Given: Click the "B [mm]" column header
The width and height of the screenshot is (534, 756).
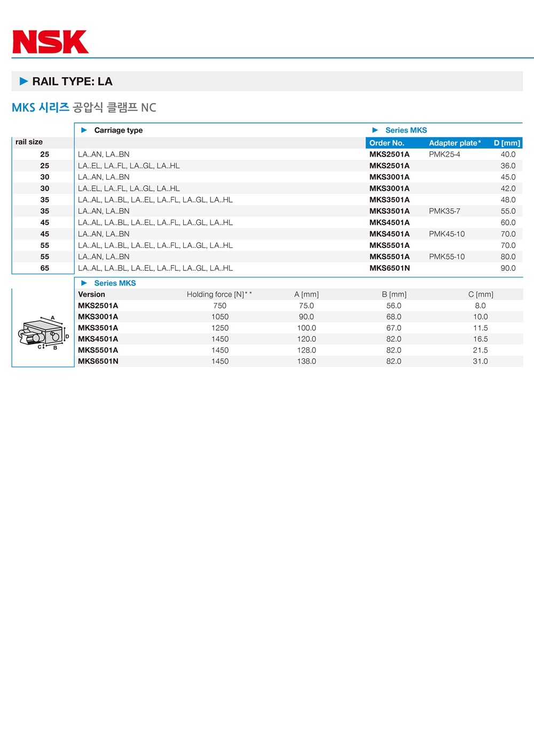Looking at the screenshot, I should (394, 294).
